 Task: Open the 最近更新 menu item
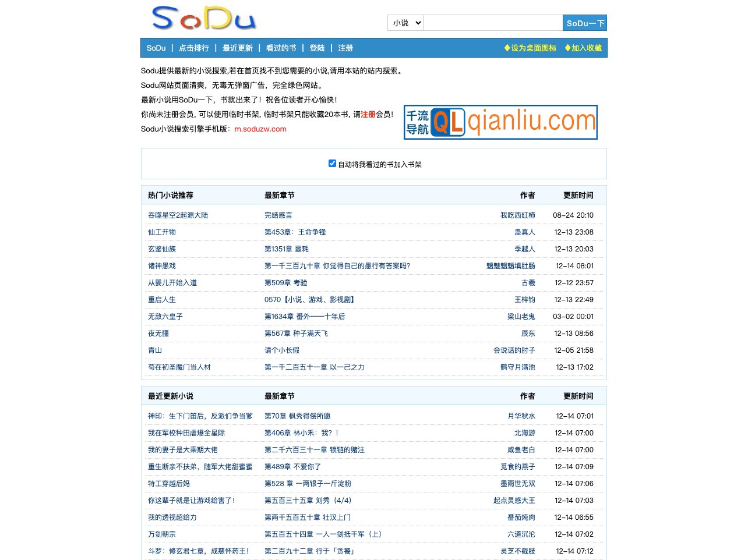coord(237,48)
